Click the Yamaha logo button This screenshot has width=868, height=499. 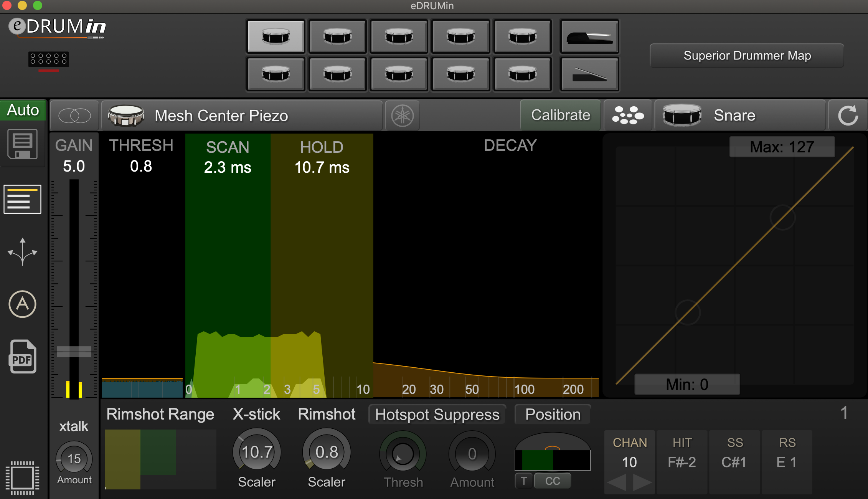coord(403,116)
